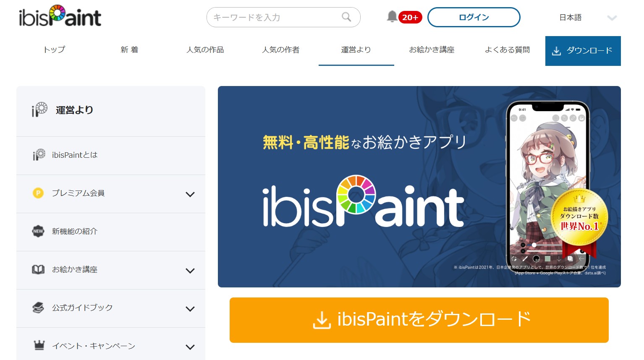Click the orange ibisPaintをダウンロード button
The height and width of the screenshot is (360, 644).
419,320
